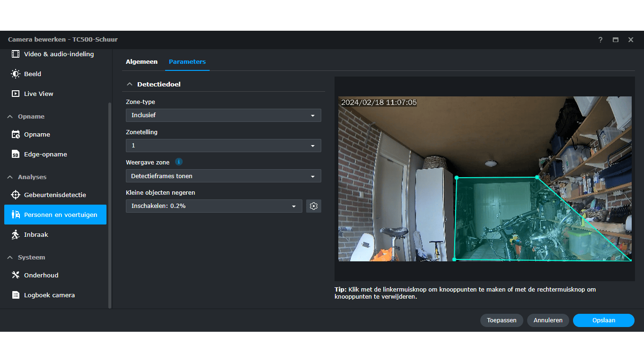Click the Toepassen button
This screenshot has height=362, width=644.
(x=502, y=320)
